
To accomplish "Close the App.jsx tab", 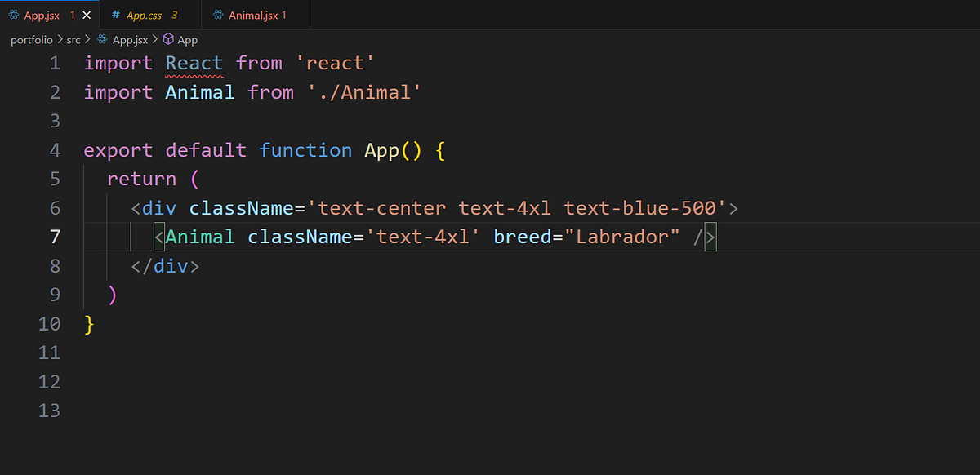I will [x=86, y=14].
